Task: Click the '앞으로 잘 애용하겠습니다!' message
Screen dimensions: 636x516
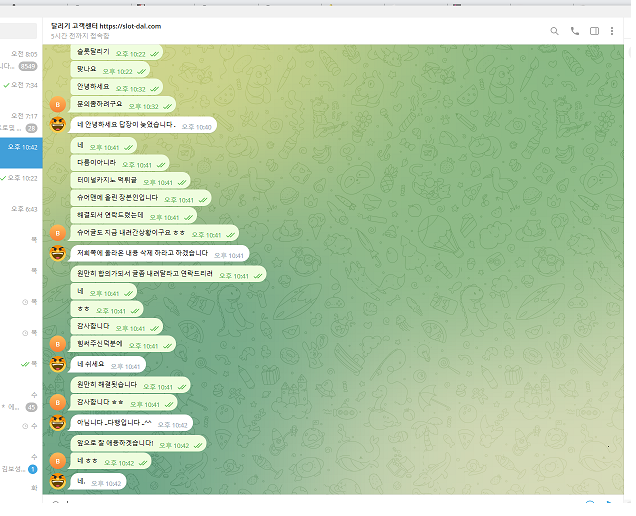Action: point(138,444)
